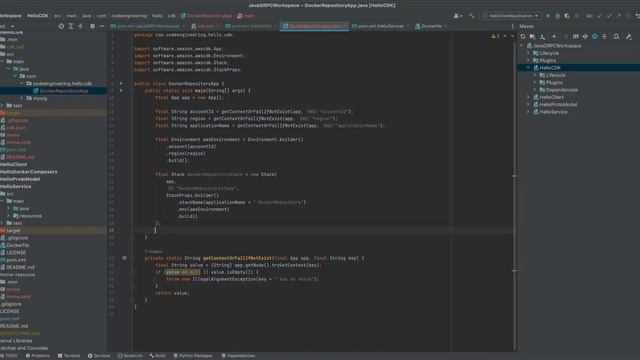
Task: Switch to pom.xml (HelloCDK) tab
Action: pyautogui.click(x=251, y=26)
